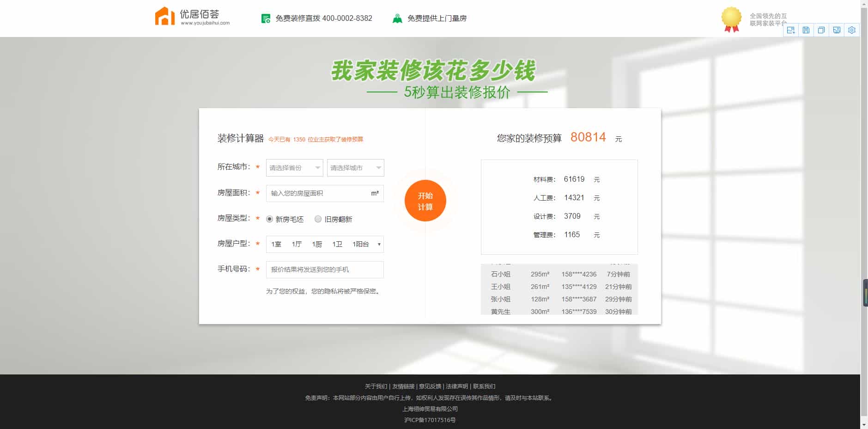
Task: Click the 今天已有 1350 位业主 notice text
Action: coord(316,140)
